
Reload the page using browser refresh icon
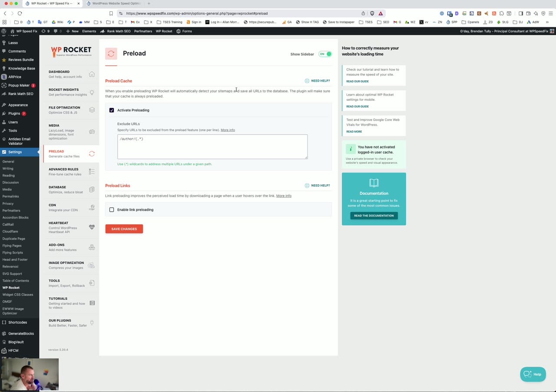[x=20, y=13]
